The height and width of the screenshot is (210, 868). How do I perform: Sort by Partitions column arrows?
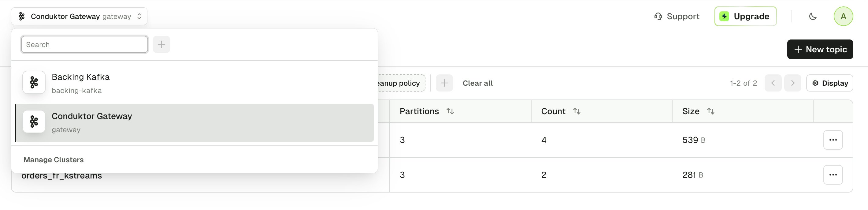coord(450,111)
